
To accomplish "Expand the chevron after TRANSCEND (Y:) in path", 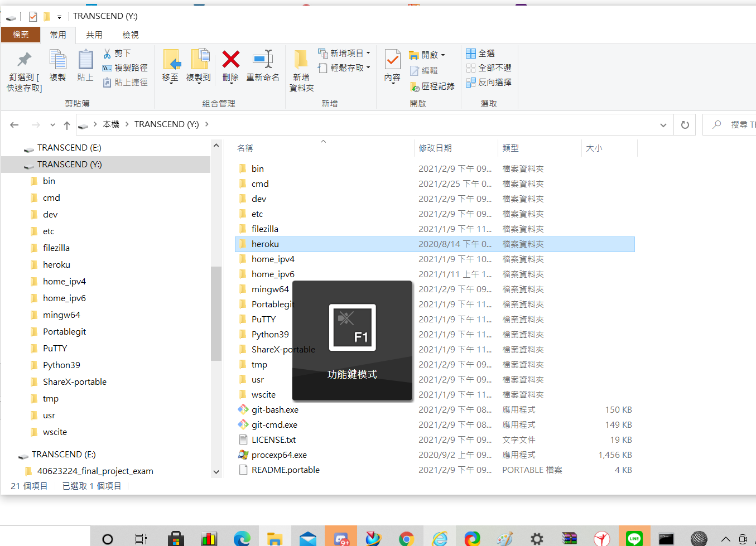I will tap(207, 124).
